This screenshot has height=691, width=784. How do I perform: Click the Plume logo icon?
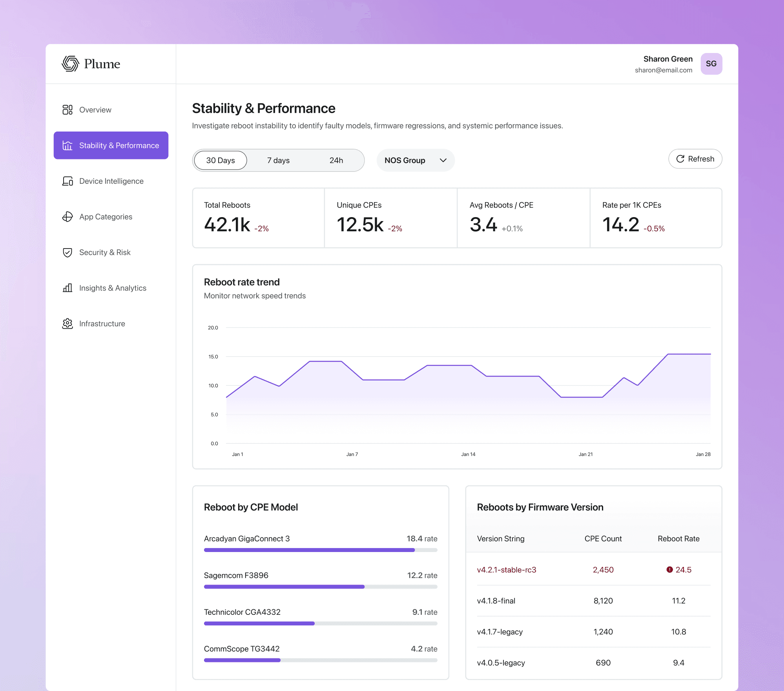[x=70, y=64]
